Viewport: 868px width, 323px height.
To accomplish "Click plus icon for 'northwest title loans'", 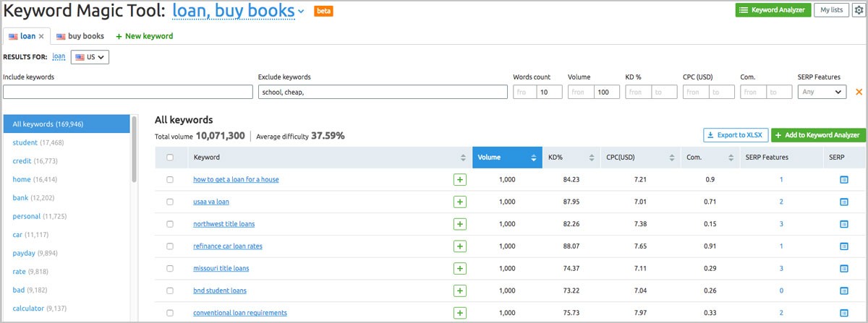I will (459, 224).
